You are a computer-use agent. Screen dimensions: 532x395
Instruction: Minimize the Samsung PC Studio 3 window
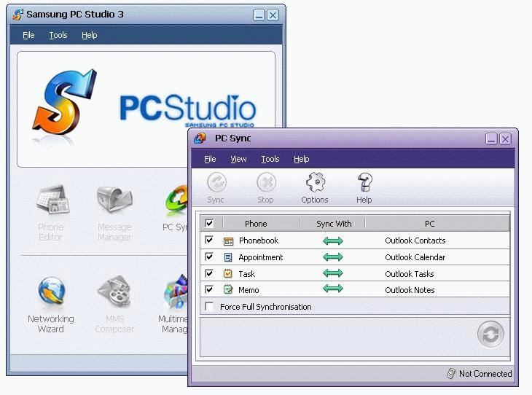[259, 15]
